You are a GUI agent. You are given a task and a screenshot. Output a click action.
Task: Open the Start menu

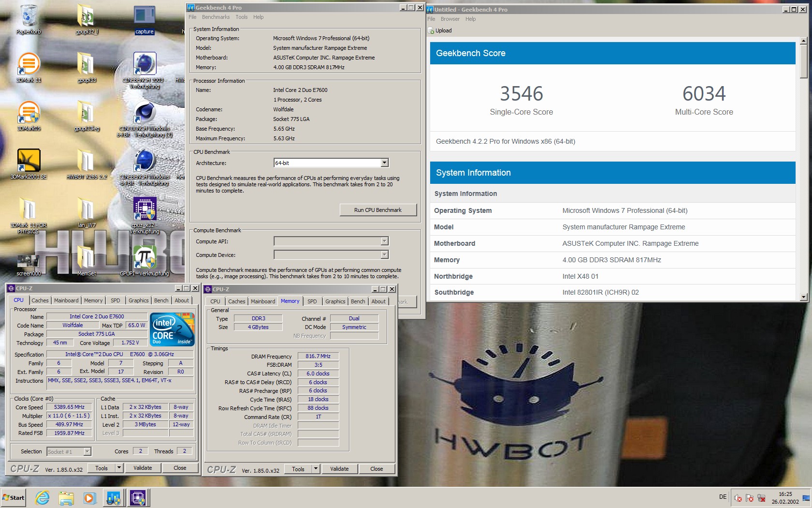click(13, 497)
